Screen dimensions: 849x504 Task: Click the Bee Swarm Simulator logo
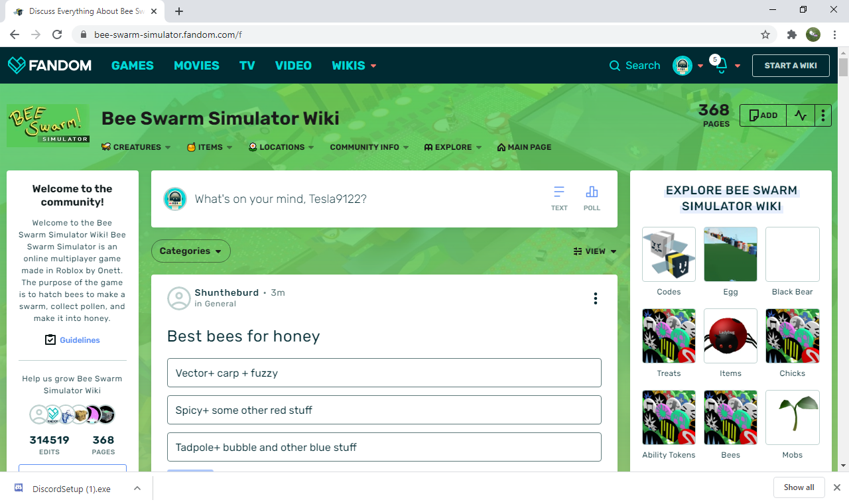pos(48,125)
